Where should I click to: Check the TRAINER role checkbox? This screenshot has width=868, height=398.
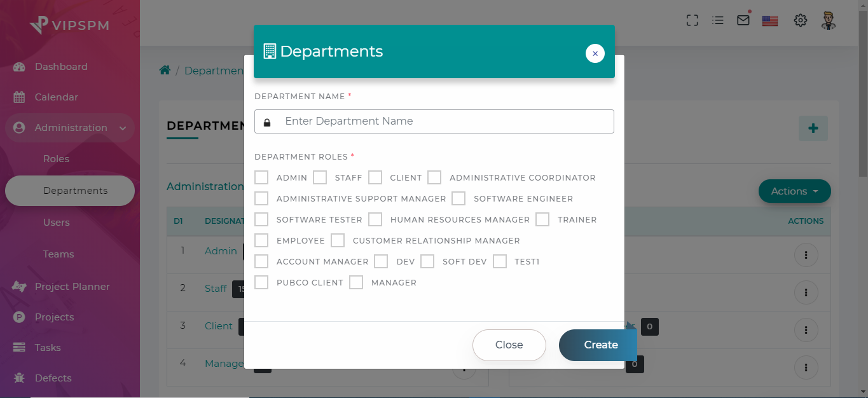tap(542, 219)
